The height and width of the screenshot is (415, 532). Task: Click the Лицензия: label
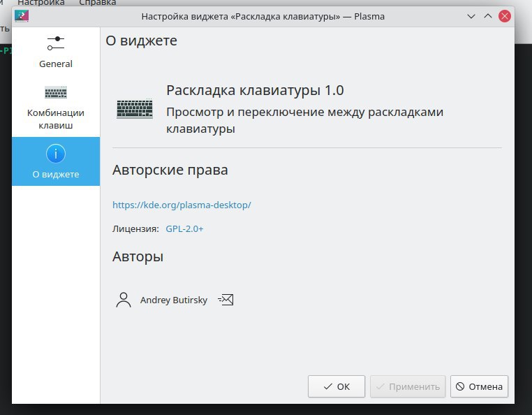[x=135, y=228]
